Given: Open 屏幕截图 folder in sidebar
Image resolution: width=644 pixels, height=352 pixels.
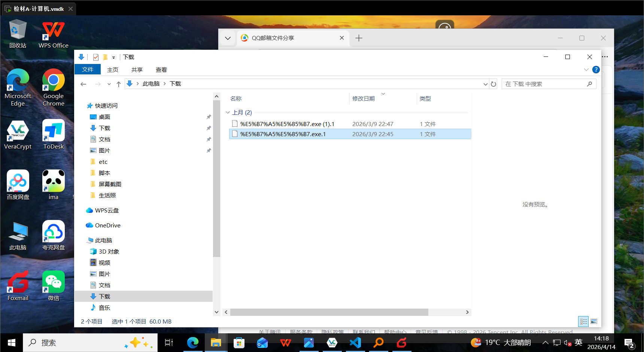Looking at the screenshot, I should pyautogui.click(x=110, y=184).
